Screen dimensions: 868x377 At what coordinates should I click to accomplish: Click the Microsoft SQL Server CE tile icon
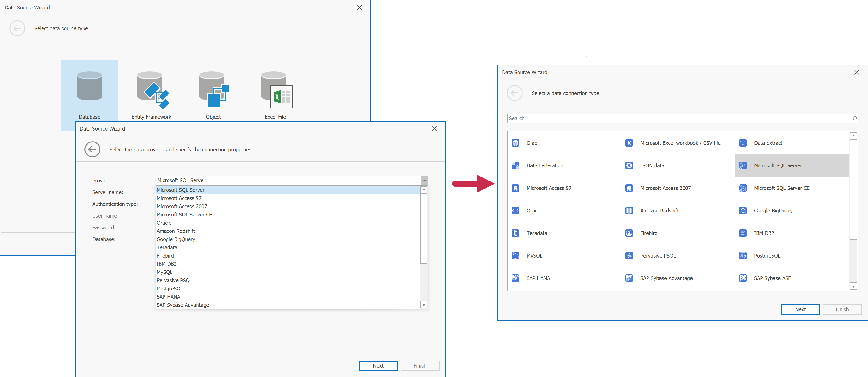743,188
